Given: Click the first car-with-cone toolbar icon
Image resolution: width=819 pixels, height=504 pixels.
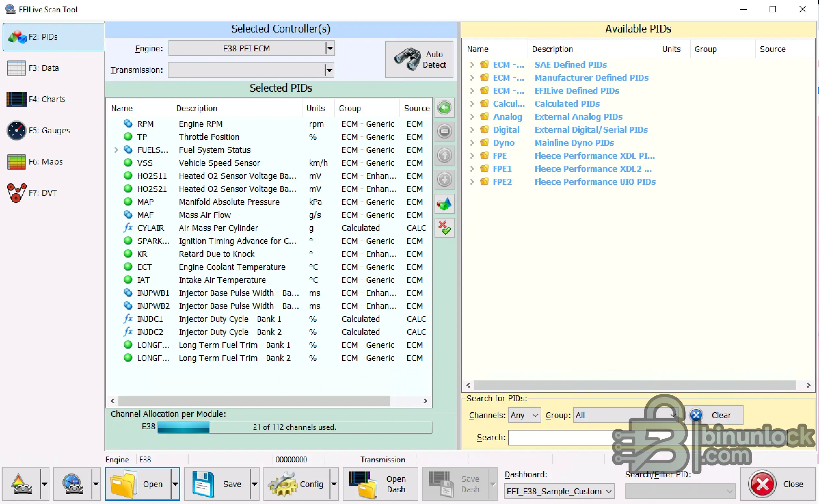Looking at the screenshot, I should pyautogui.click(x=22, y=484).
